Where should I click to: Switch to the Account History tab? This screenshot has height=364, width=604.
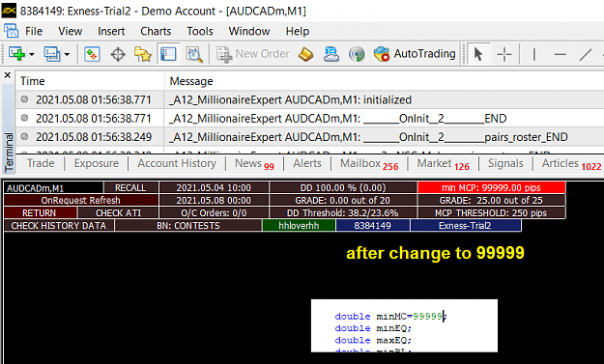click(177, 163)
